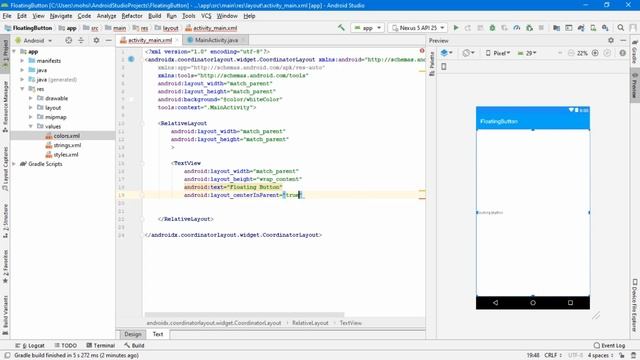The image size is (640, 360).
Task: Open Preview panel settings gear
Action: tap(611, 40)
